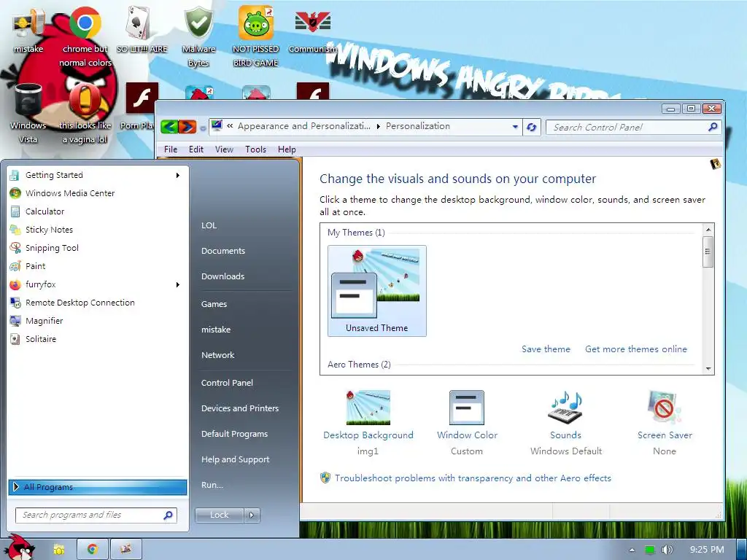747x560 pixels.
Task: Open Devices and Printers in Start menu
Action: (x=239, y=408)
